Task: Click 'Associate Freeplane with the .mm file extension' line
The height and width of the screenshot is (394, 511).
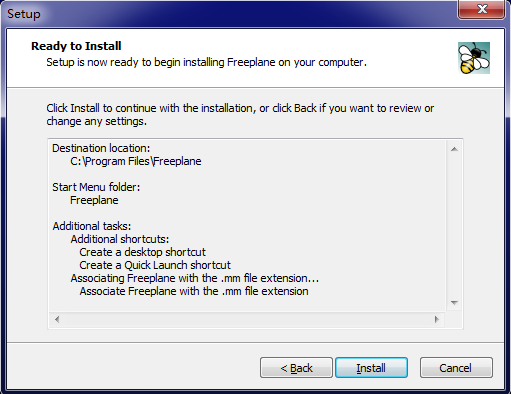Action: 194,291
